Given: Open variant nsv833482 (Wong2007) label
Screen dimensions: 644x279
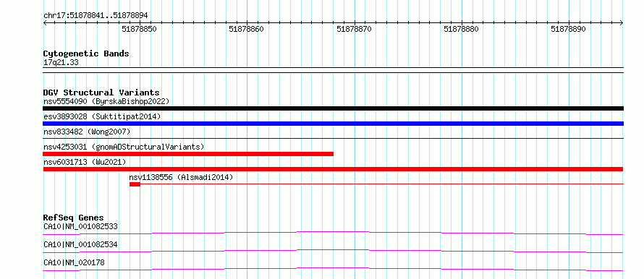Looking at the screenshot, I should (87, 132).
